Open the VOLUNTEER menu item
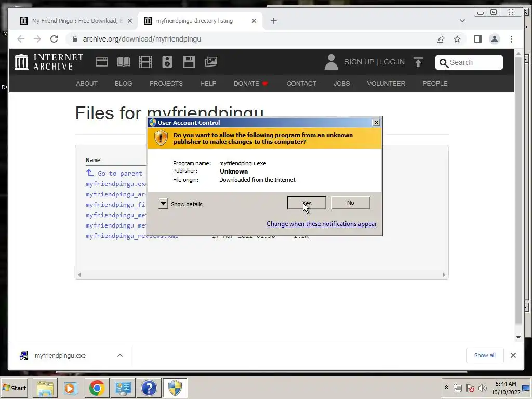This screenshot has width=532, height=399. 386,84
